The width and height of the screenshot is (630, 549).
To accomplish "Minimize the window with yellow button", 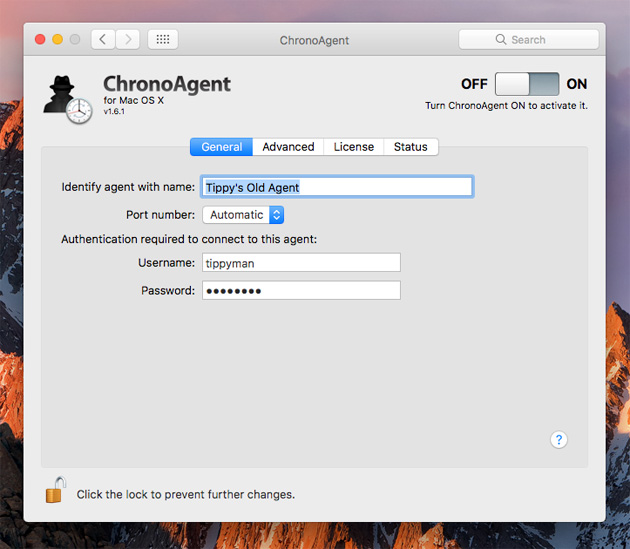I will pos(57,39).
